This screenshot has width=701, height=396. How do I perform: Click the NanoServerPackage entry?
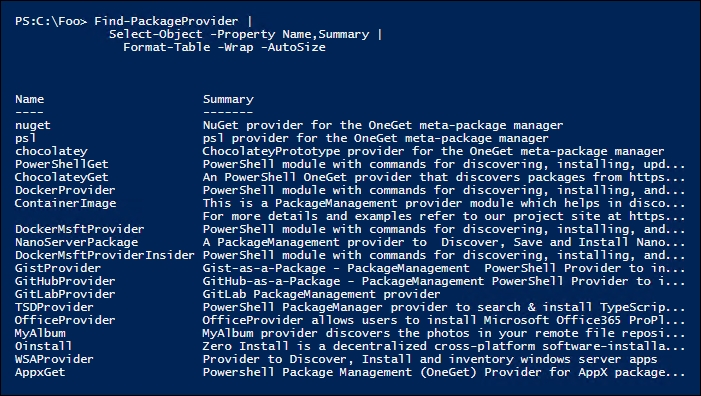76,242
